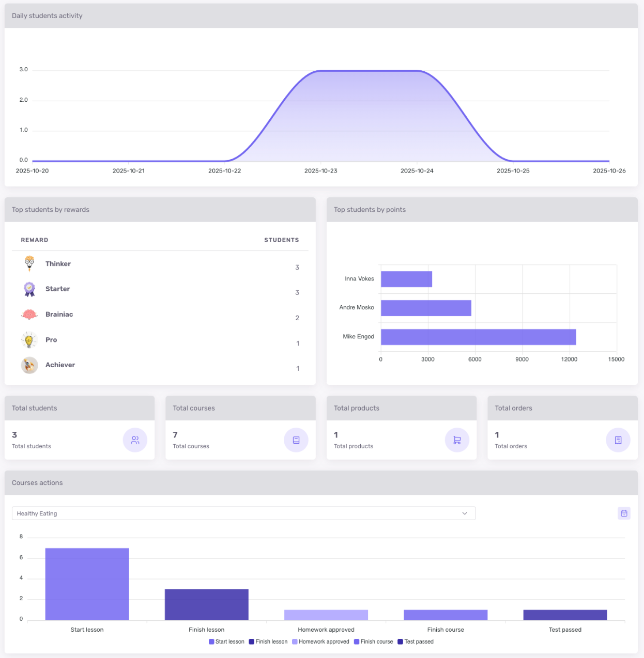Click the Brainiac brain icon
The image size is (644, 658).
pos(29,315)
